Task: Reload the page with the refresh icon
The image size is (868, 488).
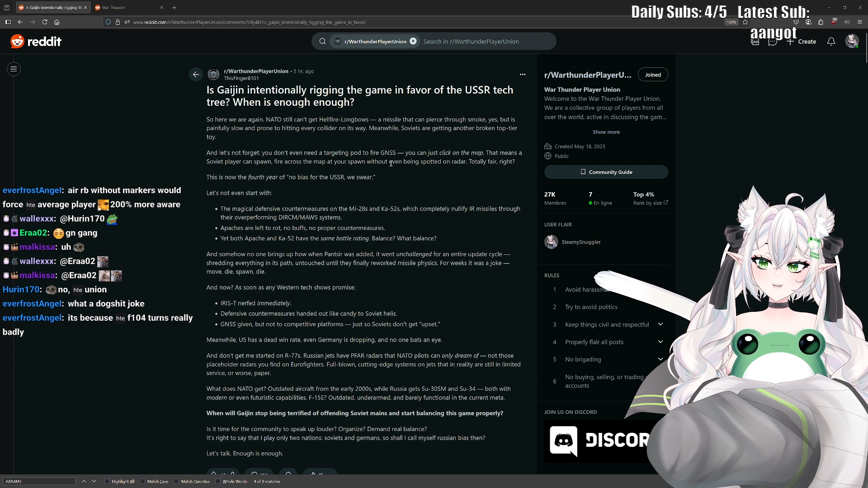Action: coord(45,22)
